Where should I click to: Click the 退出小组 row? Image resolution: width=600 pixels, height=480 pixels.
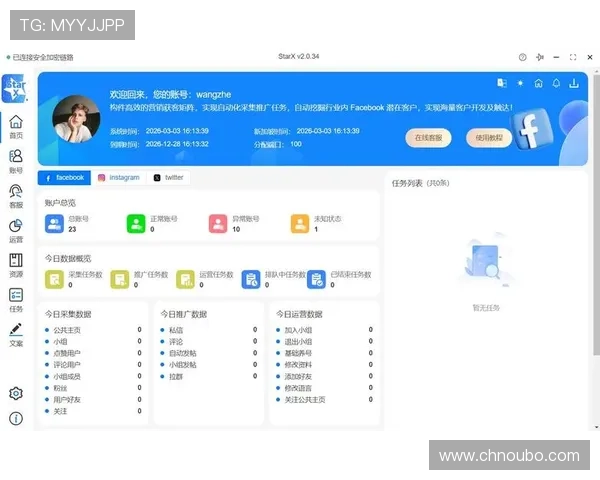(x=324, y=341)
